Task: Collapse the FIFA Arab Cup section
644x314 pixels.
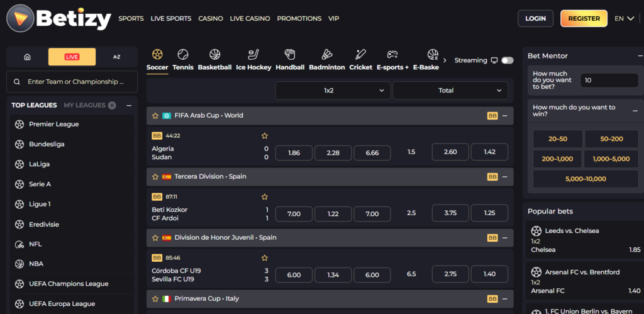Action: [505, 116]
